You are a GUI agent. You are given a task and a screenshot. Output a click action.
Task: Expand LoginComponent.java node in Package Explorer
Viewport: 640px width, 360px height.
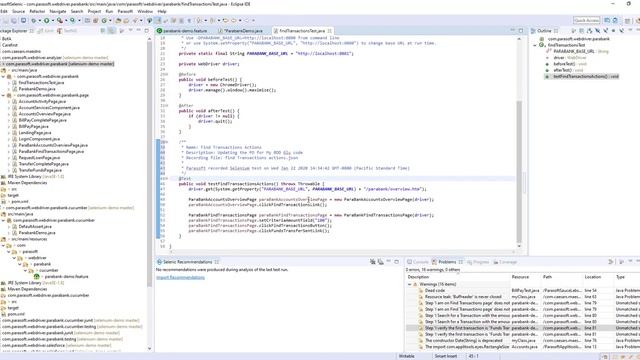(x=9, y=139)
